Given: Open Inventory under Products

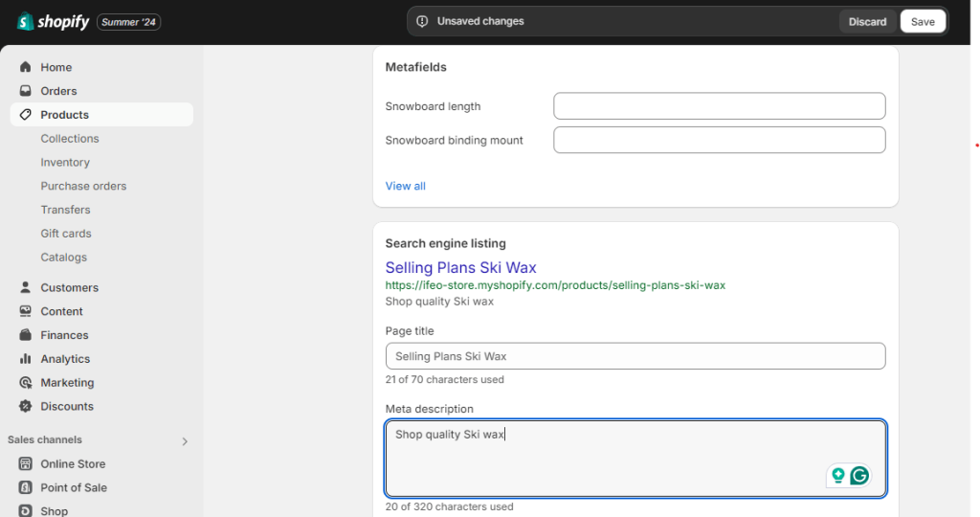Looking at the screenshot, I should click(65, 162).
